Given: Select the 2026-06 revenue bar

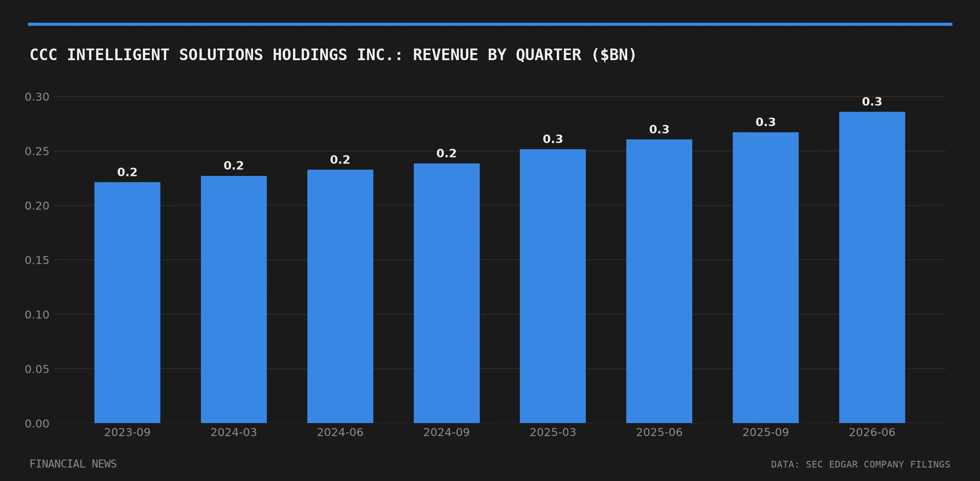Looking at the screenshot, I should (872, 267).
